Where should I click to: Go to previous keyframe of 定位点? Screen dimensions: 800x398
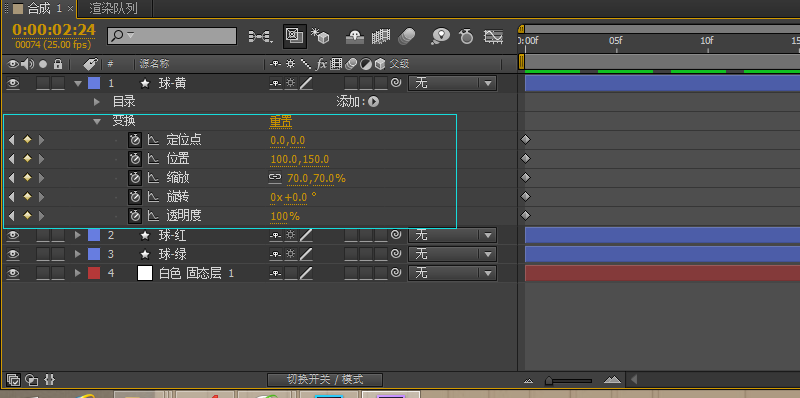click(x=12, y=140)
